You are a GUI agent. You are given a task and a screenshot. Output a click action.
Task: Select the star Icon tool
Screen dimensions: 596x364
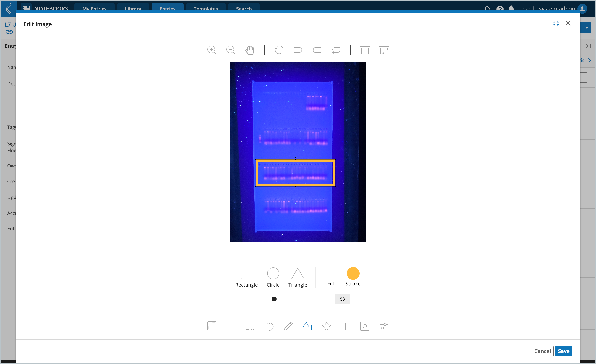coord(327,326)
